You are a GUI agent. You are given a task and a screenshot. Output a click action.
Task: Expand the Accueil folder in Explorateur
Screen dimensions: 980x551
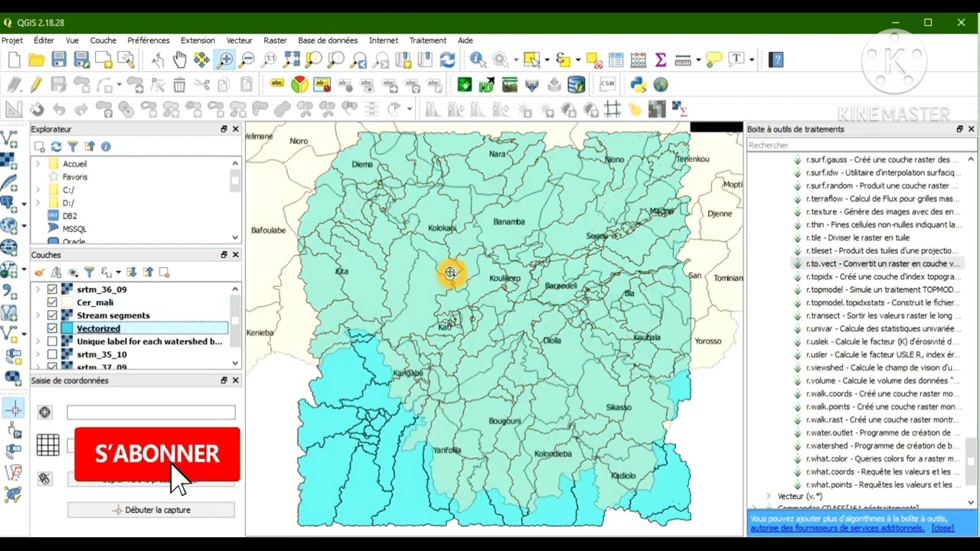(x=38, y=164)
